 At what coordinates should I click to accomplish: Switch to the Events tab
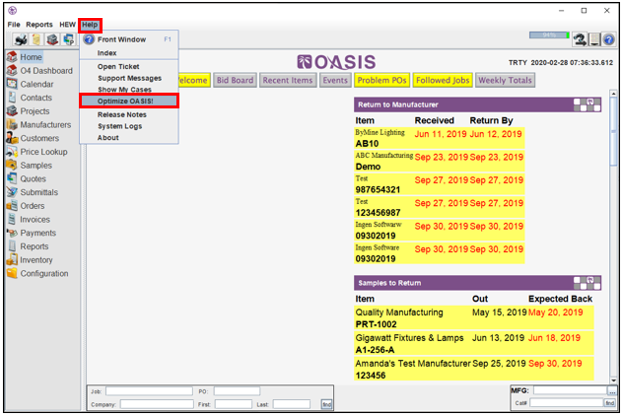[x=335, y=80]
